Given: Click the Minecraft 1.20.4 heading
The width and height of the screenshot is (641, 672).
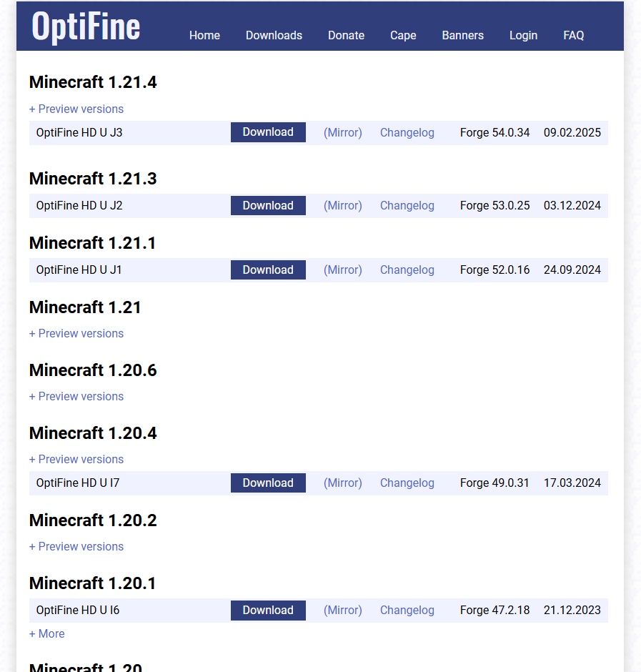Looking at the screenshot, I should coord(93,433).
